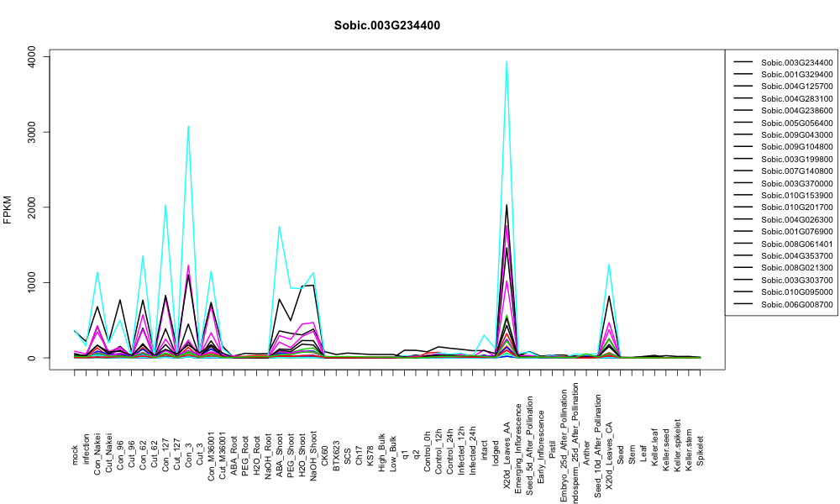Click legend label Sobic.004G283100
The image size is (840, 504).
796,98
